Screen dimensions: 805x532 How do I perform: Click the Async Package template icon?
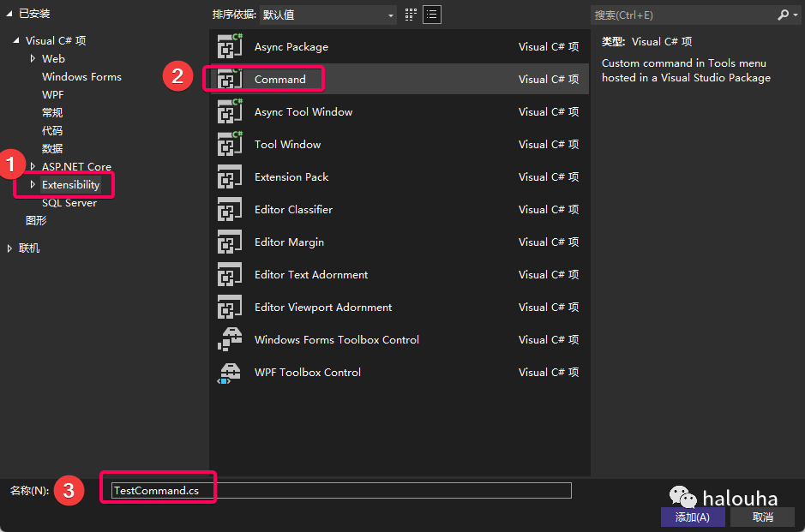coord(230,46)
